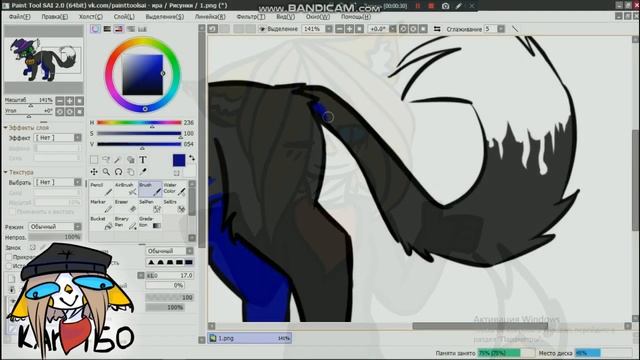The height and width of the screenshot is (360, 640).
Task: Activate the Zoom magnifier tool
Action: click(x=106, y=172)
